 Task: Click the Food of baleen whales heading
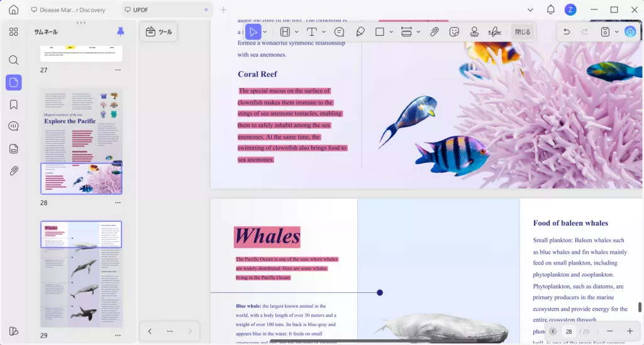pos(570,223)
